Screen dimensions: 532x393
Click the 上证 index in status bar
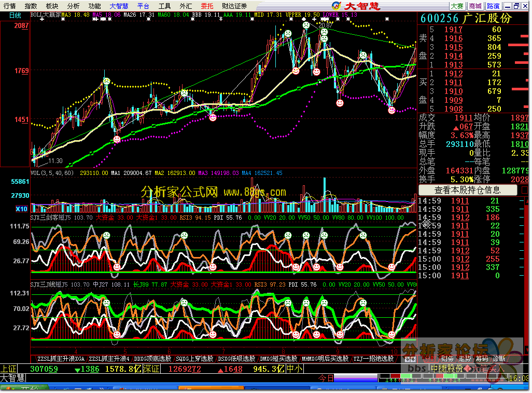tap(8, 369)
